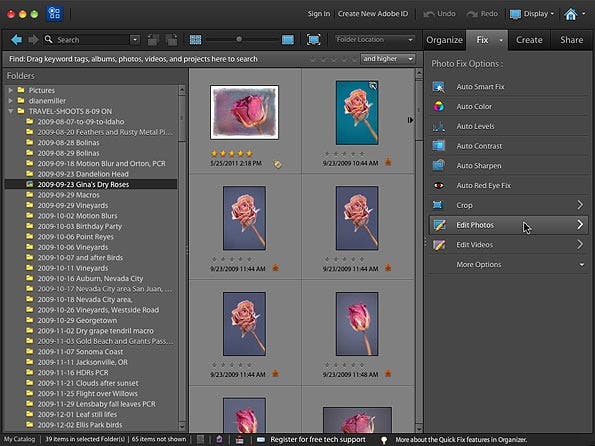This screenshot has width=595, height=446.
Task: Click the Edit Videos icon
Action: pos(439,245)
